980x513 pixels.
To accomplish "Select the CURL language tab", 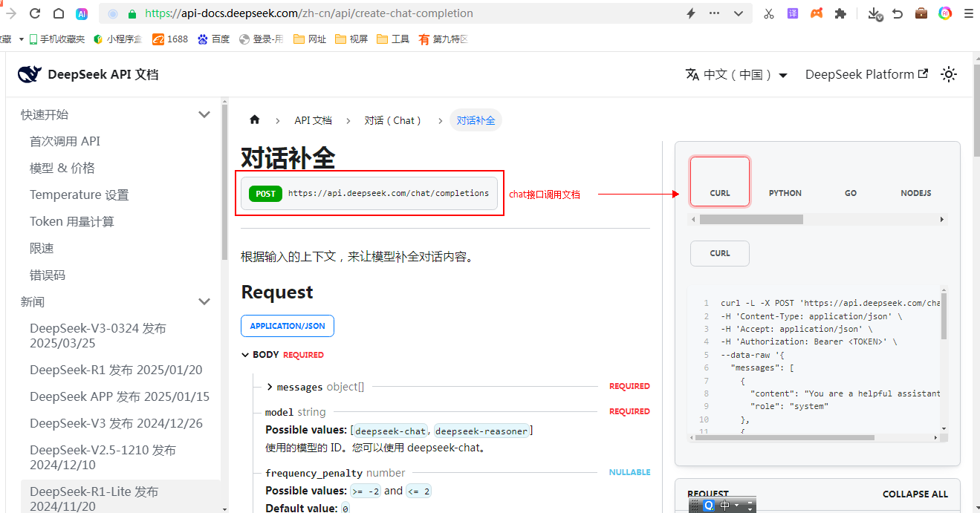I will click(720, 181).
